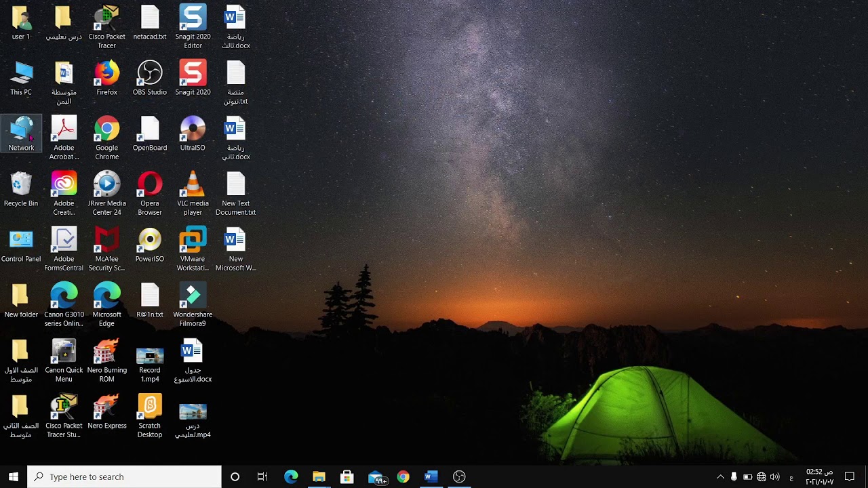This screenshot has height=488, width=868.
Task: Open the OpenBoard desktop icon
Action: point(149,134)
